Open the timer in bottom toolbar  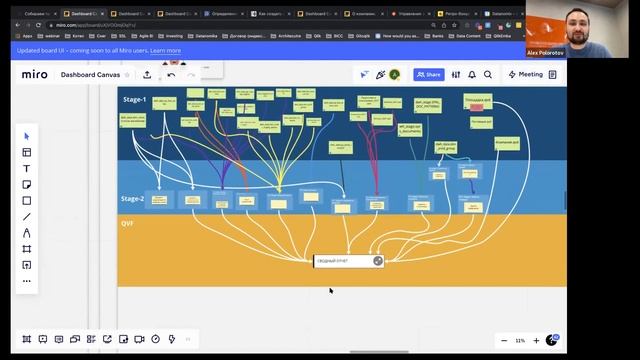[x=156, y=339]
